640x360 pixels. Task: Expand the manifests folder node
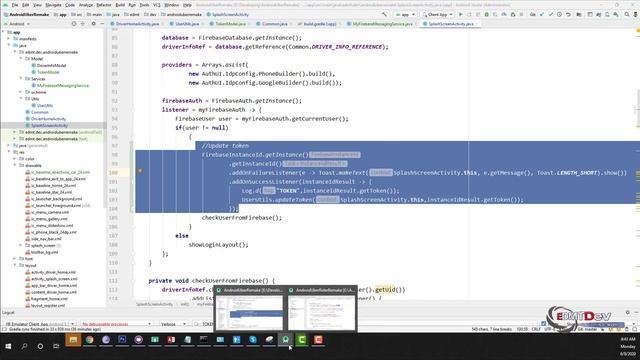9,39
